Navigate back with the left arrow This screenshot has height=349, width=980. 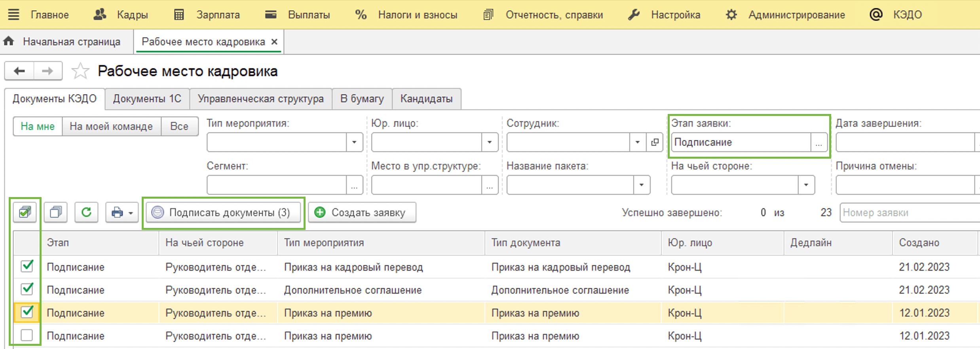(19, 71)
